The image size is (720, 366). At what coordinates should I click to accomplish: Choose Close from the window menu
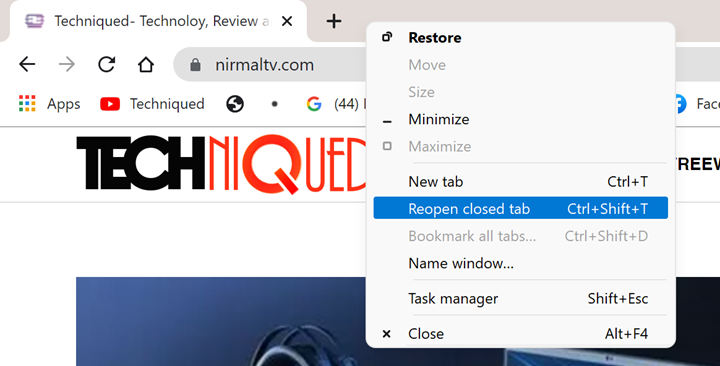(x=521, y=333)
